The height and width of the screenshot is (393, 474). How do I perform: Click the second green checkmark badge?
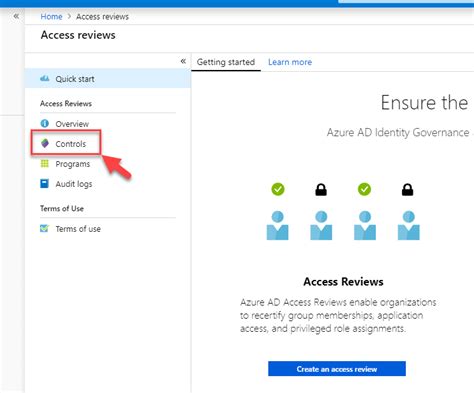click(x=364, y=189)
